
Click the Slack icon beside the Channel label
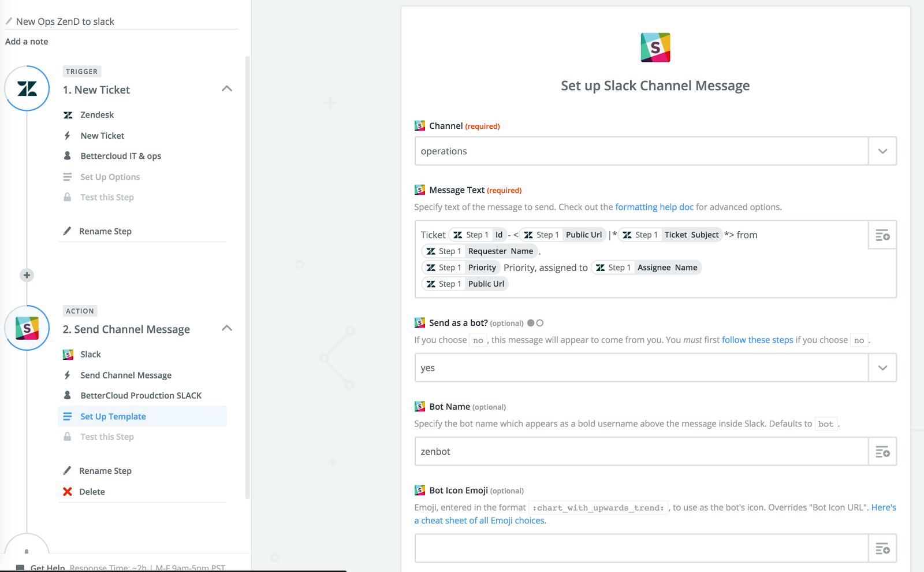coord(420,126)
